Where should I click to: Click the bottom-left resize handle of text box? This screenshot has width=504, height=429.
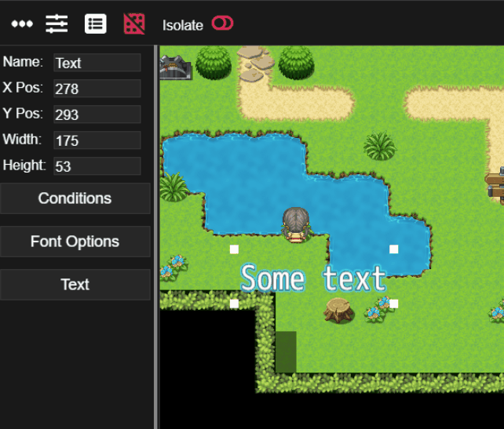click(x=234, y=304)
